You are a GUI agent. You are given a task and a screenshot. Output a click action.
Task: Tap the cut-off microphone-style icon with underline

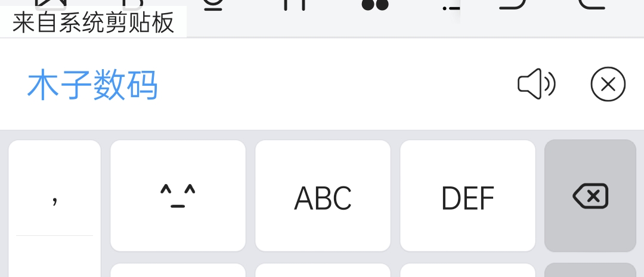pos(213,5)
